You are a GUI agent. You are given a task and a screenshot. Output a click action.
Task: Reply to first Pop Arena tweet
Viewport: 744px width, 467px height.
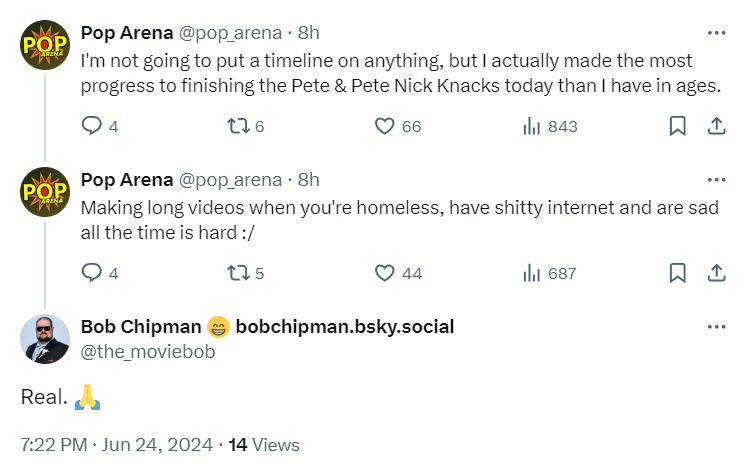[x=92, y=127]
